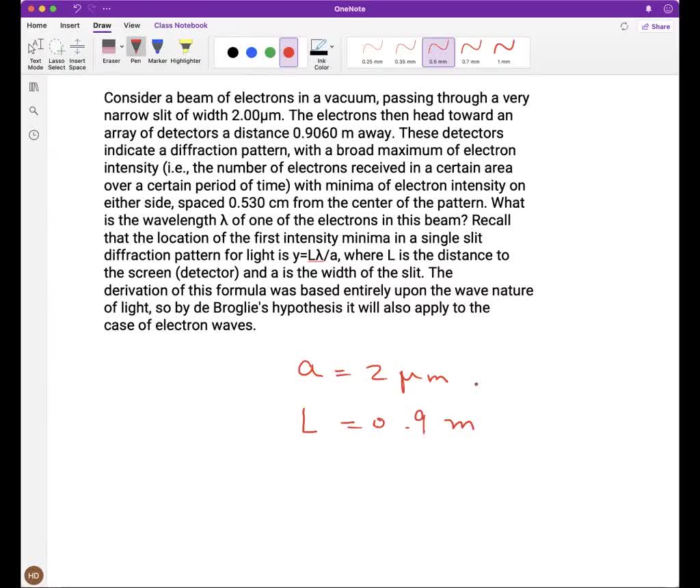The height and width of the screenshot is (588, 700).
Task: Select the Lasso Select tool
Action: click(x=57, y=52)
